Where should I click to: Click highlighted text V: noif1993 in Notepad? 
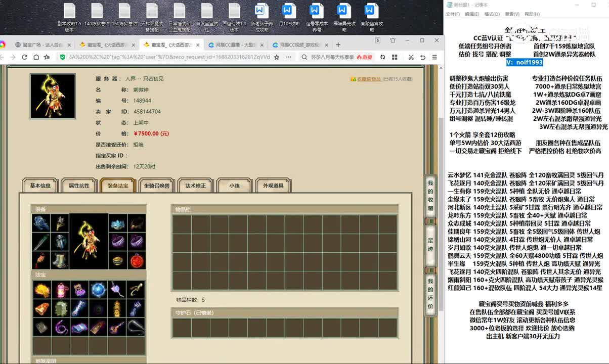point(525,62)
